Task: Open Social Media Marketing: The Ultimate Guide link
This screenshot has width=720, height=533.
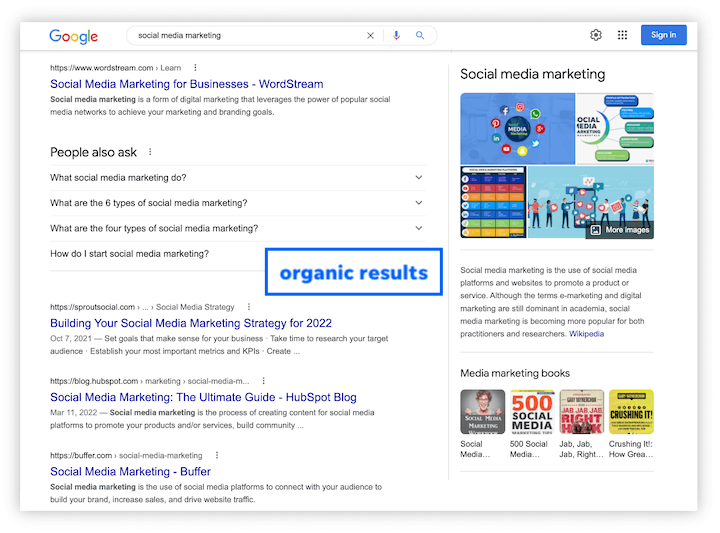Action: click(203, 397)
